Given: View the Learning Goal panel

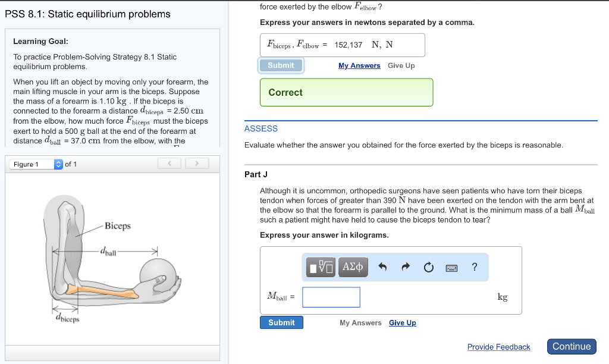Looking at the screenshot, I should tap(40, 42).
